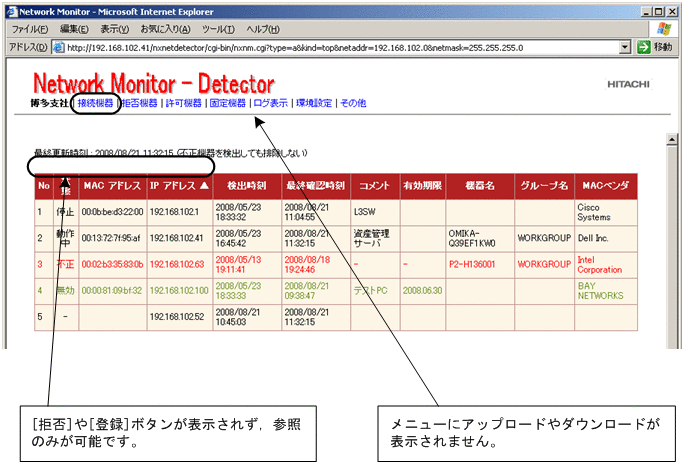The image size is (685, 464).
Task: Click the HITACHI logo
Action: pos(629,84)
